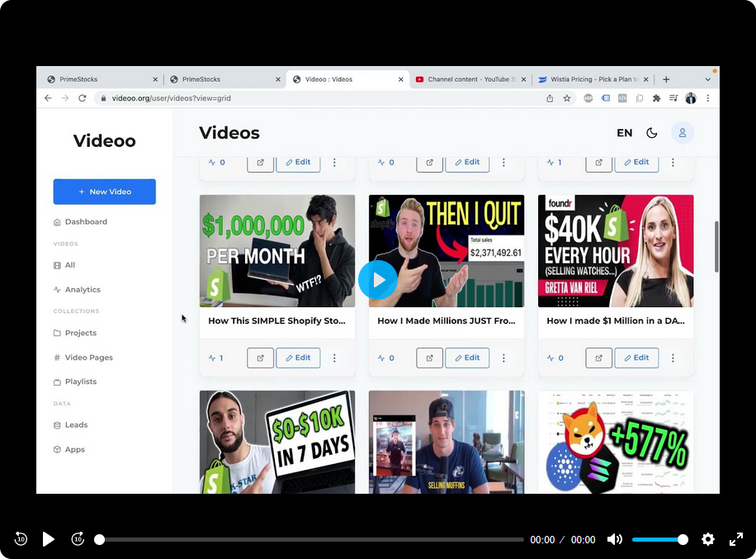The height and width of the screenshot is (559, 756).
Task: Open the '+577%' crypto video thumbnail
Action: click(x=616, y=442)
